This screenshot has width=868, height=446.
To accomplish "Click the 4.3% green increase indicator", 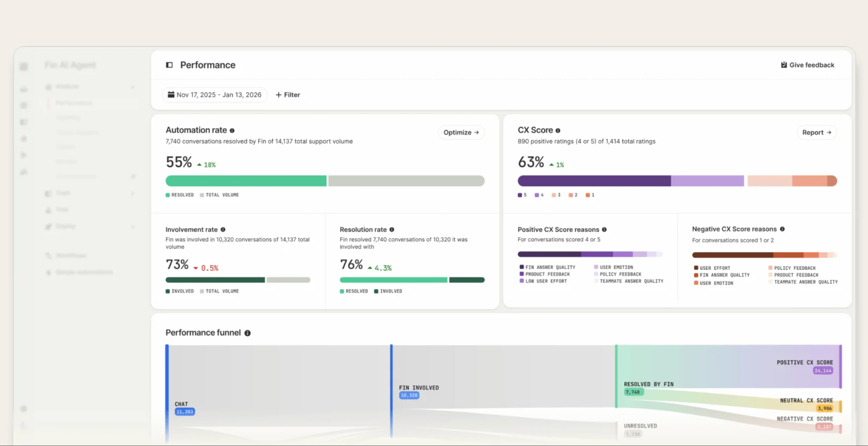I will click(x=380, y=268).
